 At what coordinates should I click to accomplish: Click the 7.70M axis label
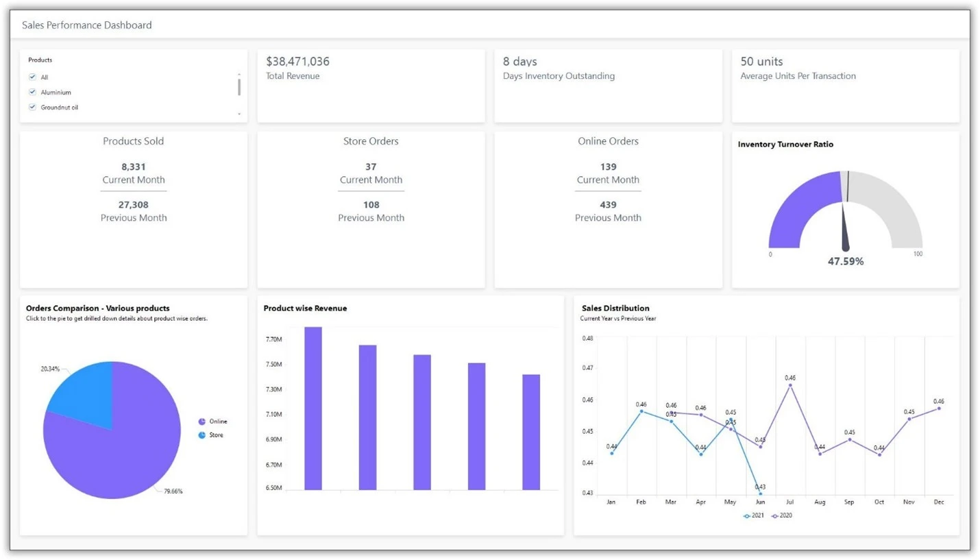click(x=274, y=339)
